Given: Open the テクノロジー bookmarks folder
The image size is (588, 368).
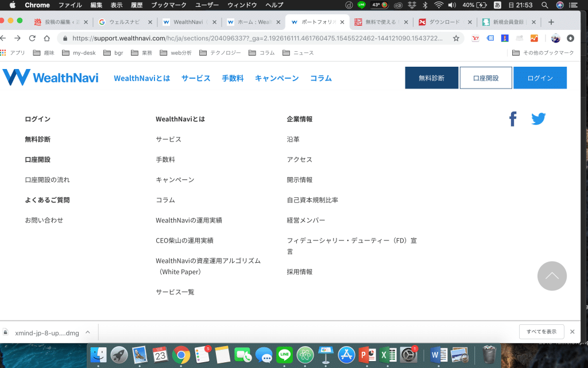Looking at the screenshot, I should click(220, 53).
